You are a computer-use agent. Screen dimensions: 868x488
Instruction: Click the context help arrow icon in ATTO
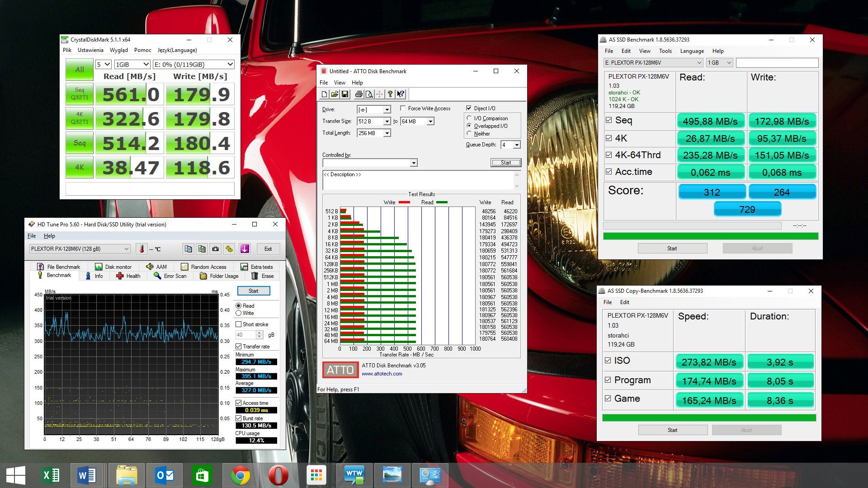pos(401,94)
